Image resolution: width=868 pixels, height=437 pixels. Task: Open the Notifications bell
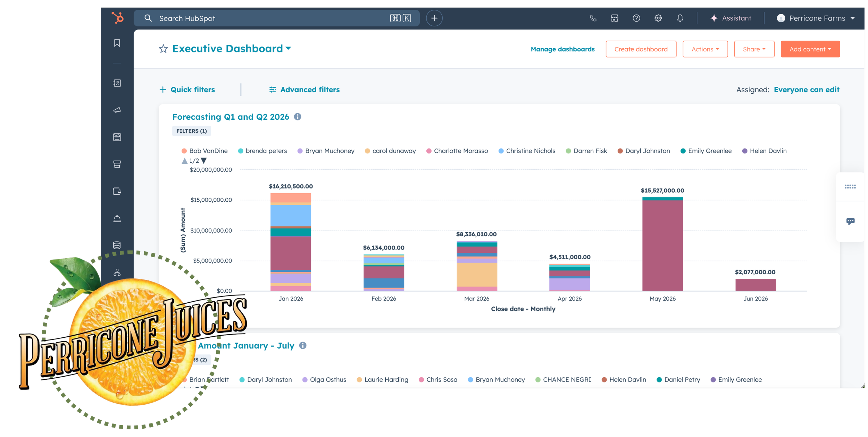(680, 18)
